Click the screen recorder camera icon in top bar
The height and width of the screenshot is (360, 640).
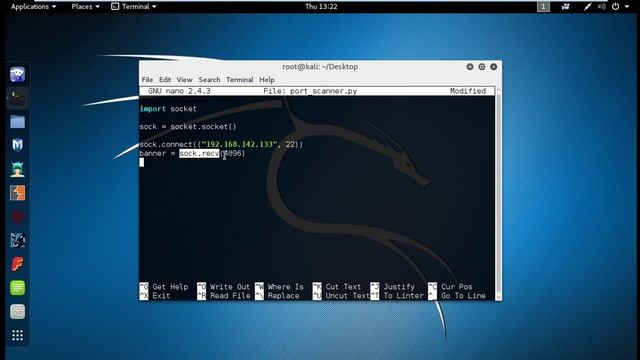pyautogui.click(x=566, y=7)
